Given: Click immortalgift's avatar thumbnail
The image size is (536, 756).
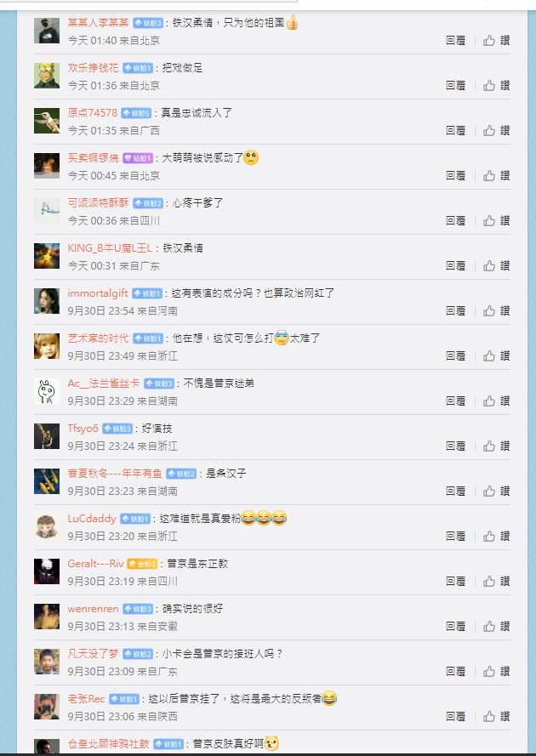Looking at the screenshot, I should click(x=47, y=301).
